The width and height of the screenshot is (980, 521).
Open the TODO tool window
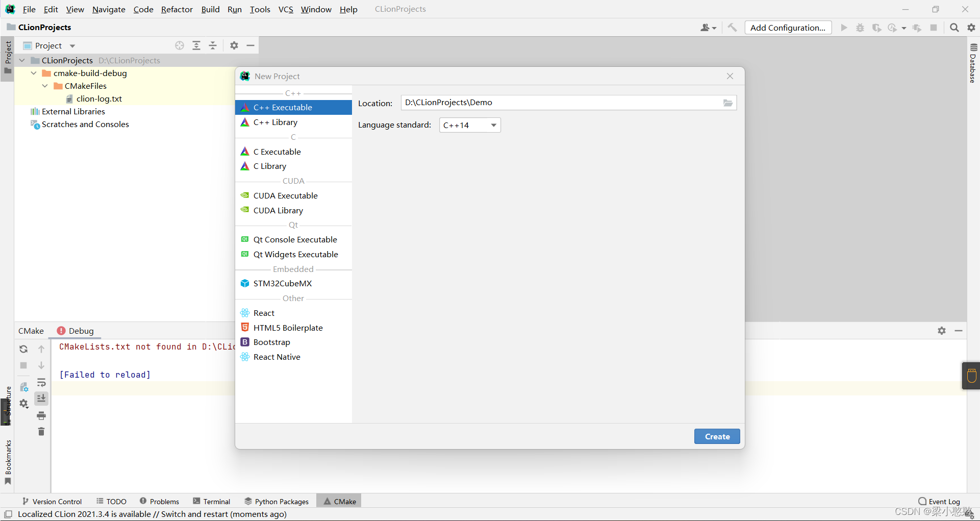point(111,501)
